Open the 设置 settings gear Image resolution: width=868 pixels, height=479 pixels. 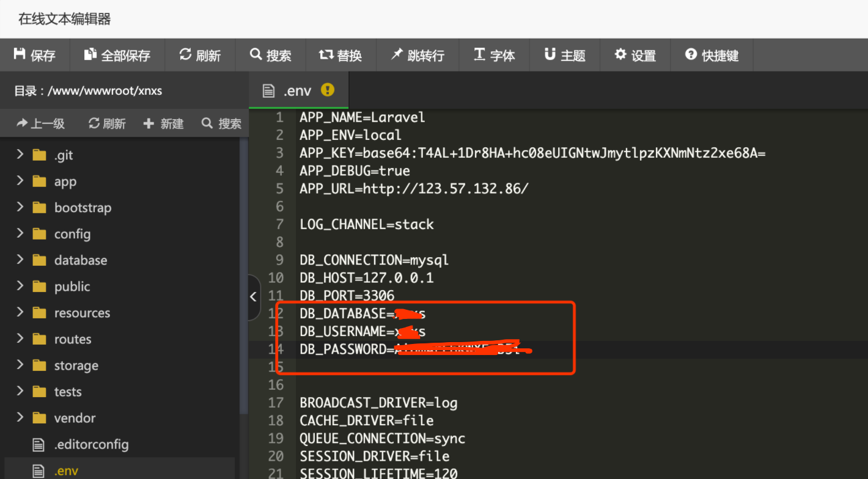coord(620,55)
